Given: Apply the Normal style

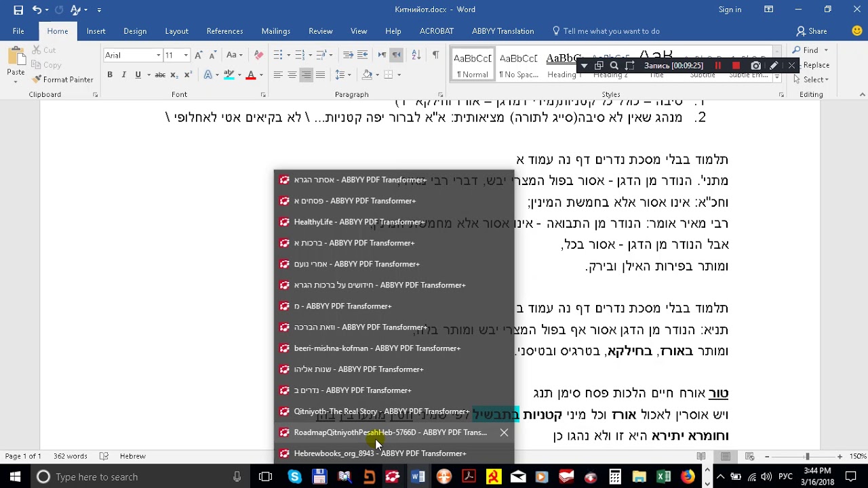Looking at the screenshot, I should (x=473, y=65).
